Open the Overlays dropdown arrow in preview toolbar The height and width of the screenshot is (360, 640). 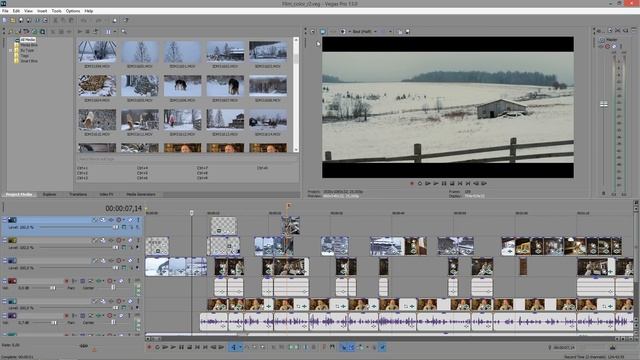(x=390, y=31)
